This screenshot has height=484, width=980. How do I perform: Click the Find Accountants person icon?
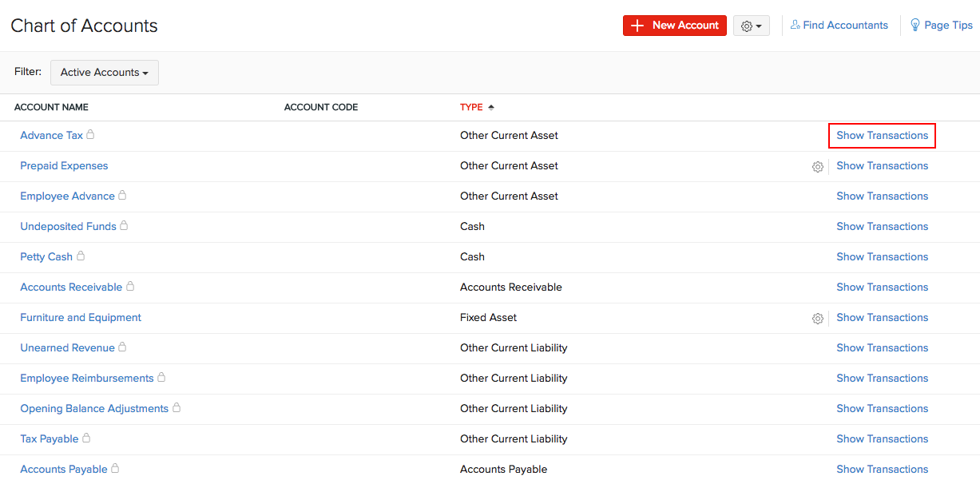click(x=795, y=25)
